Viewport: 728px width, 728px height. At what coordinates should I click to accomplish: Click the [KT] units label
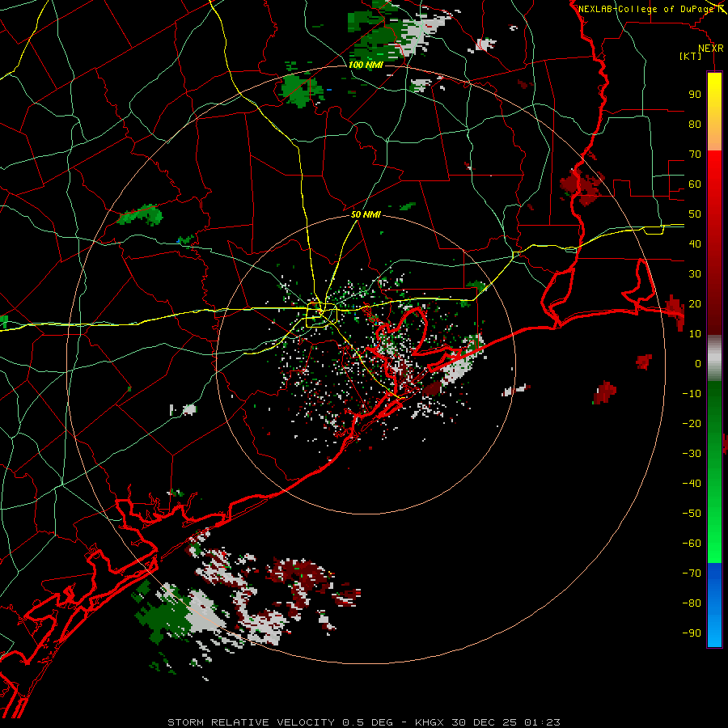point(691,56)
